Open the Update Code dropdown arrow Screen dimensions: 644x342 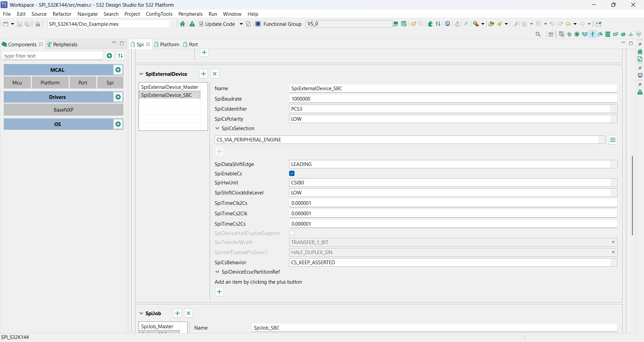tap(241, 24)
